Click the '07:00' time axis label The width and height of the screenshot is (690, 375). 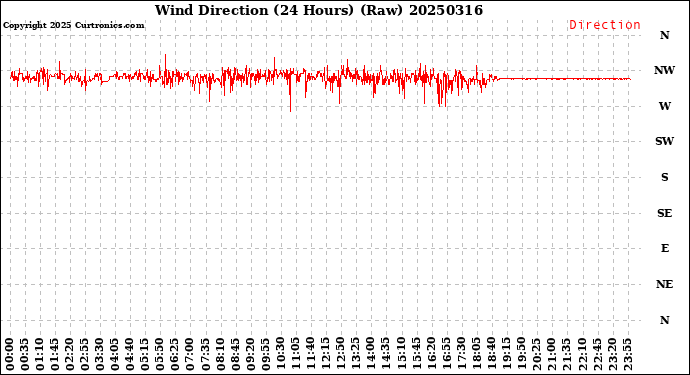click(x=190, y=355)
